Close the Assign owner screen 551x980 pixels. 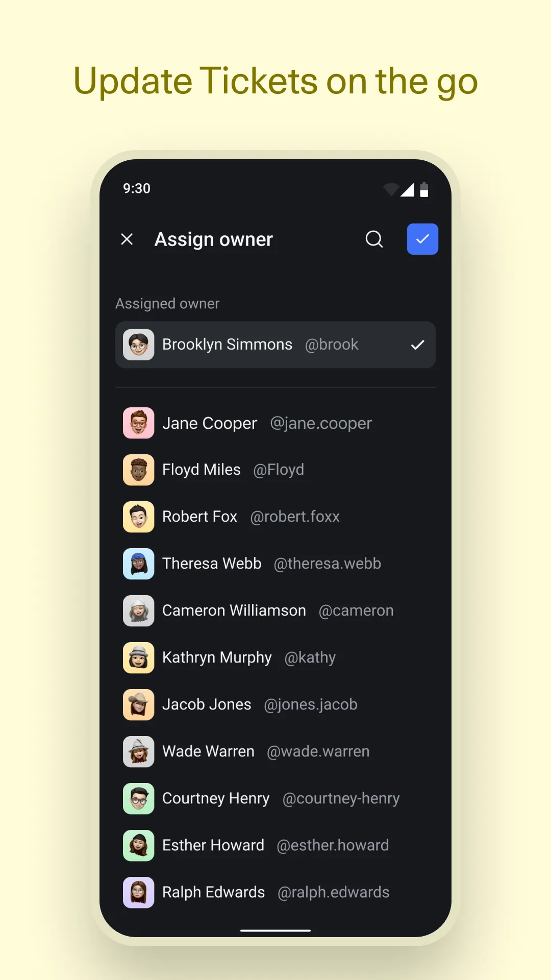click(127, 239)
